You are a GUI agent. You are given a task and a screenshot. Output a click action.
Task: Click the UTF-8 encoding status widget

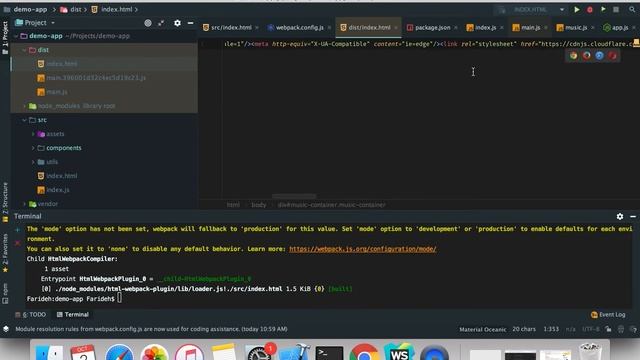[x=591, y=329]
